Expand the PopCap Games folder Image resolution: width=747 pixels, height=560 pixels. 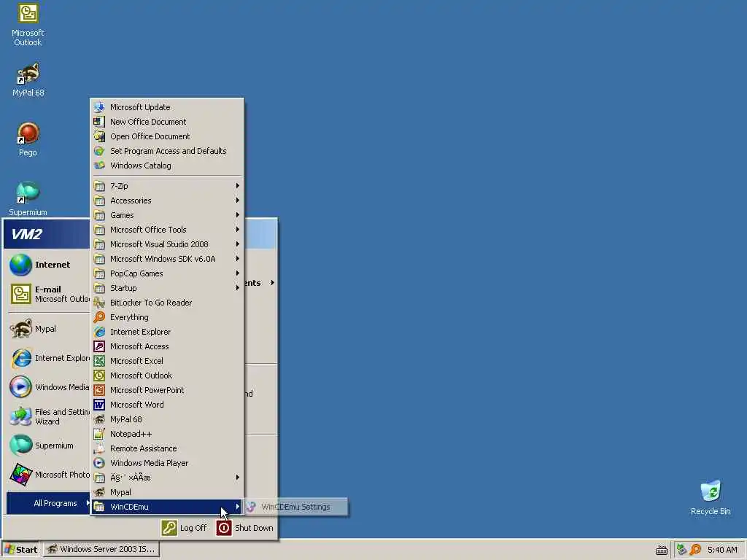tap(167, 273)
